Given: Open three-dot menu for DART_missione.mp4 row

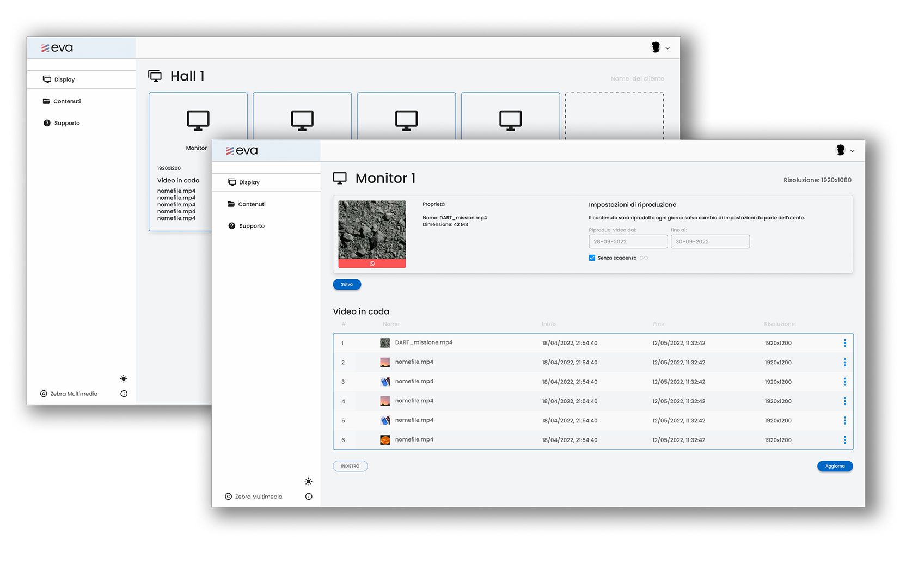Looking at the screenshot, I should (844, 343).
